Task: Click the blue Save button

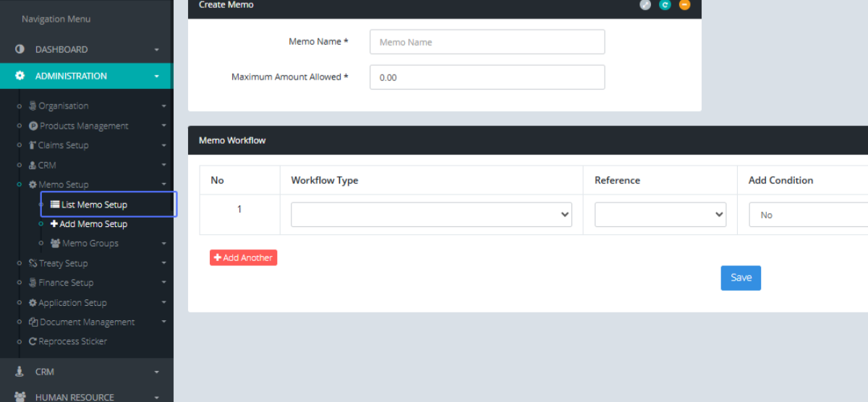Action: click(741, 278)
